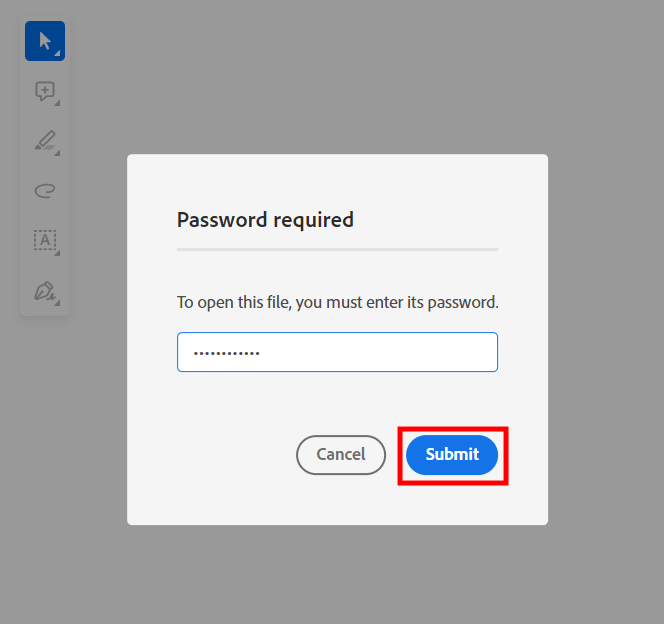Choose the Add Comment tool
Image resolution: width=664 pixels, height=624 pixels.
click(x=44, y=91)
